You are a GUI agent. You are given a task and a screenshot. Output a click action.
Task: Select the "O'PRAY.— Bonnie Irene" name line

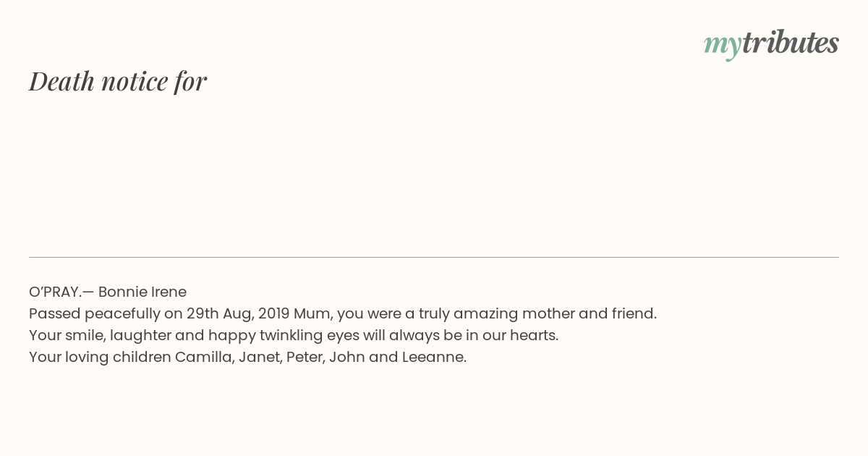pos(108,292)
